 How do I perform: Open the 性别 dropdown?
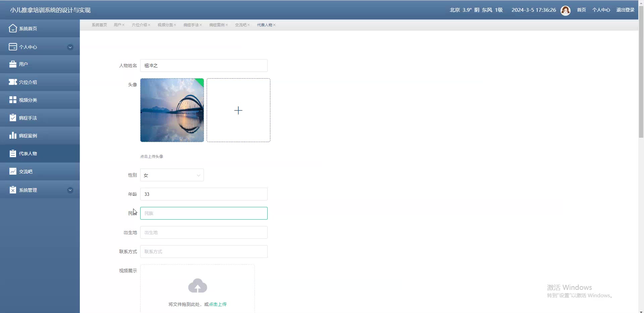coord(172,175)
